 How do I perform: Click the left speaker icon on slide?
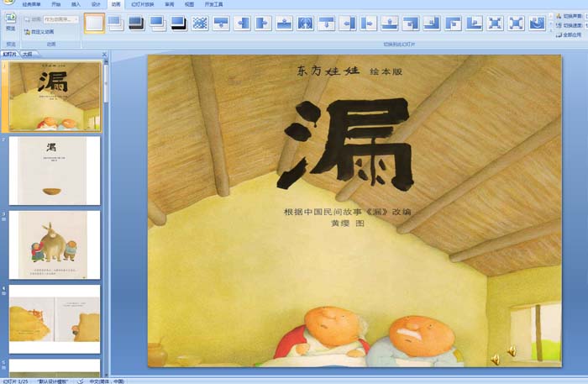coord(495,359)
